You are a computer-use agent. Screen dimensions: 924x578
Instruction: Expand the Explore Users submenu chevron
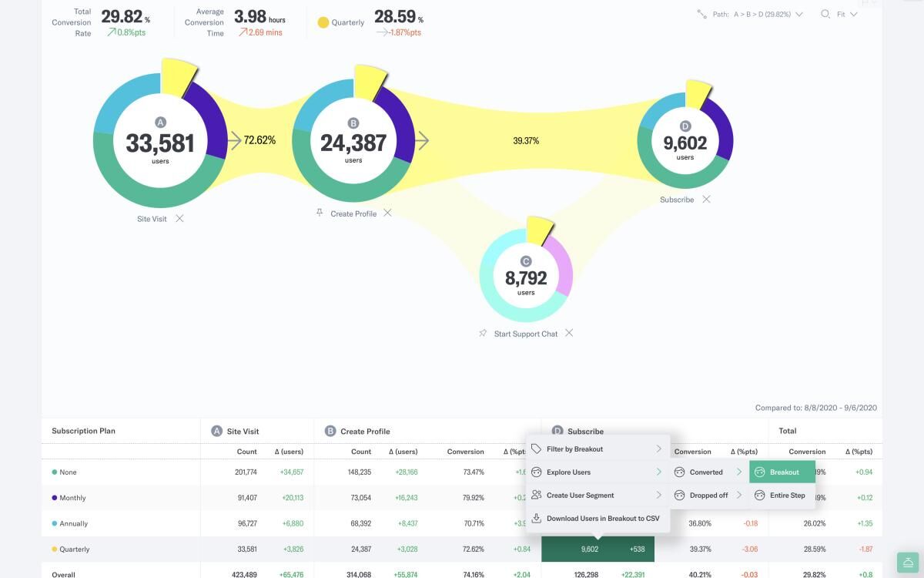point(659,472)
